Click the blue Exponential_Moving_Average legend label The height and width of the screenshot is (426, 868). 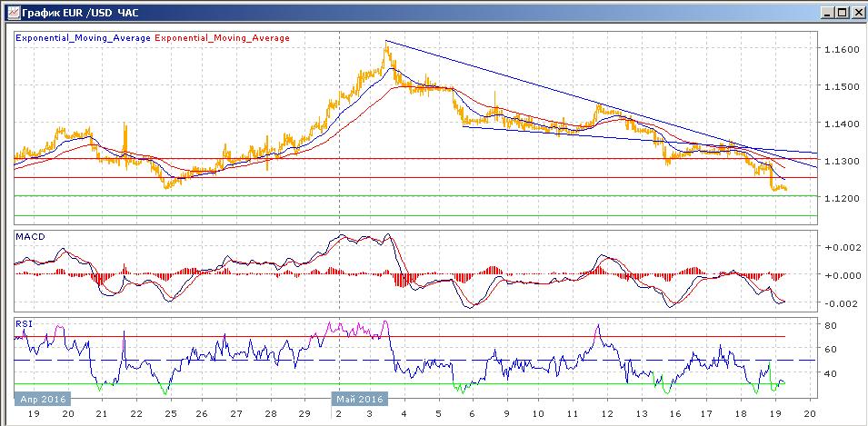click(x=84, y=38)
